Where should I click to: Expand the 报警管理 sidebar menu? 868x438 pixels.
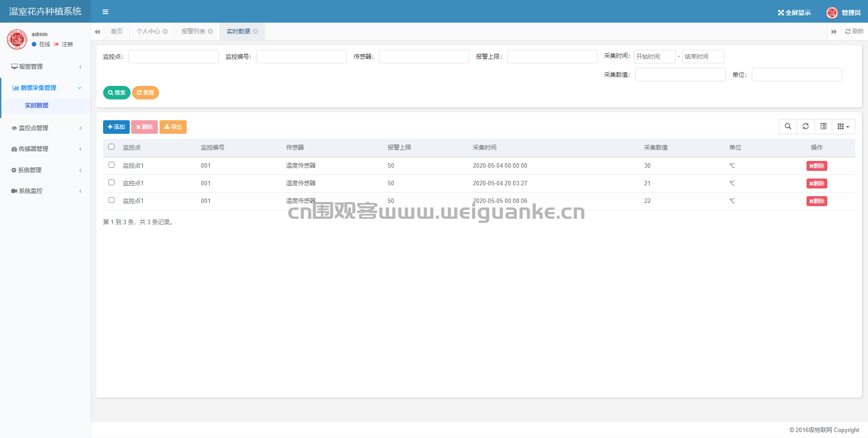tap(45, 66)
